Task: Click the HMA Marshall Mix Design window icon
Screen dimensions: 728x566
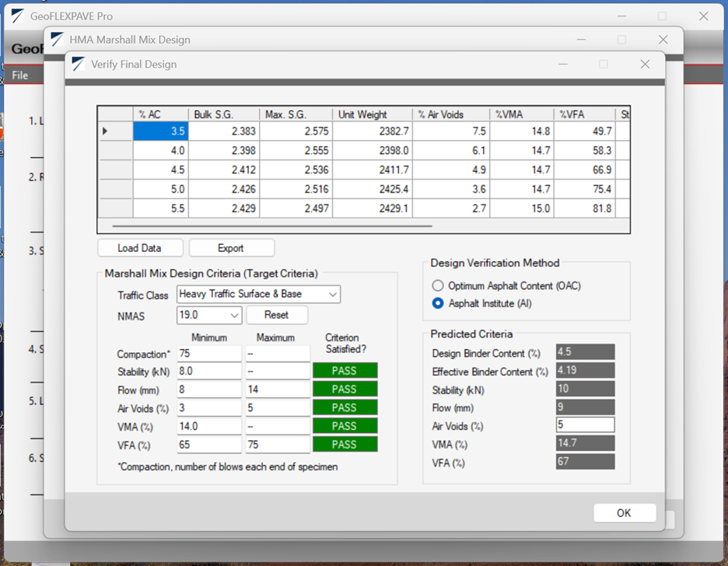Action: (x=57, y=40)
